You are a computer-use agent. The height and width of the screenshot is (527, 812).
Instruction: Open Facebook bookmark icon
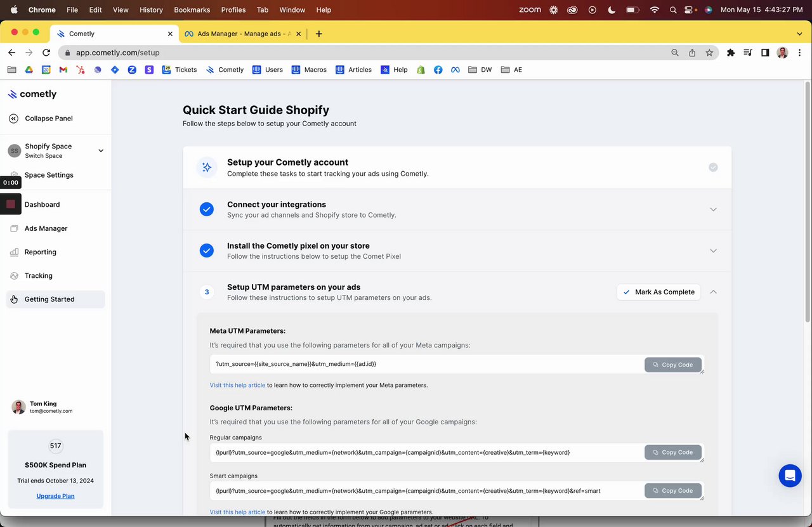[438, 70]
